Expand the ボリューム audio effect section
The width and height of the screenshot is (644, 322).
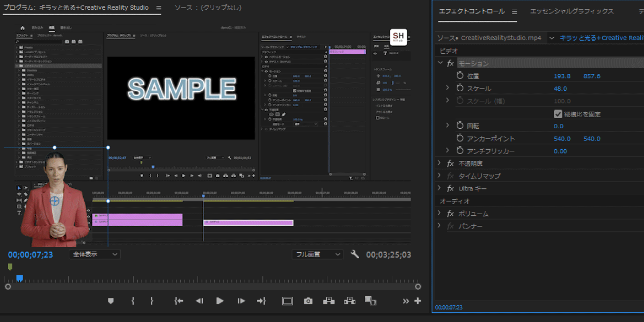tap(440, 214)
